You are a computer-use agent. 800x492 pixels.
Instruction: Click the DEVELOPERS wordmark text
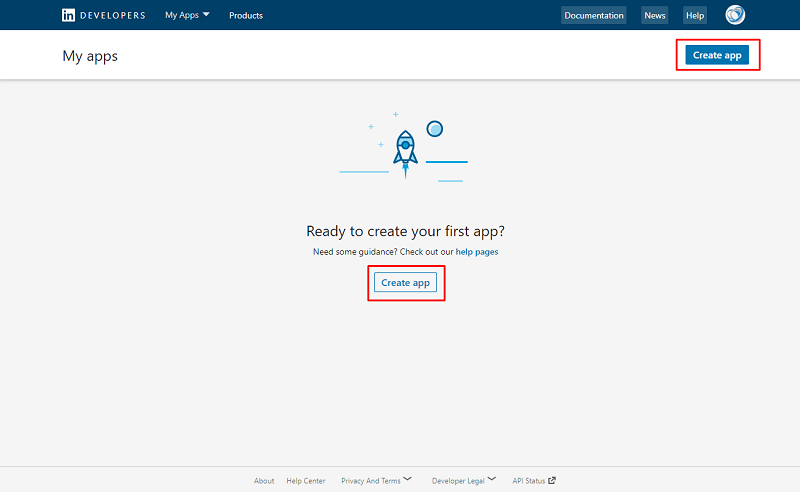tap(112, 15)
